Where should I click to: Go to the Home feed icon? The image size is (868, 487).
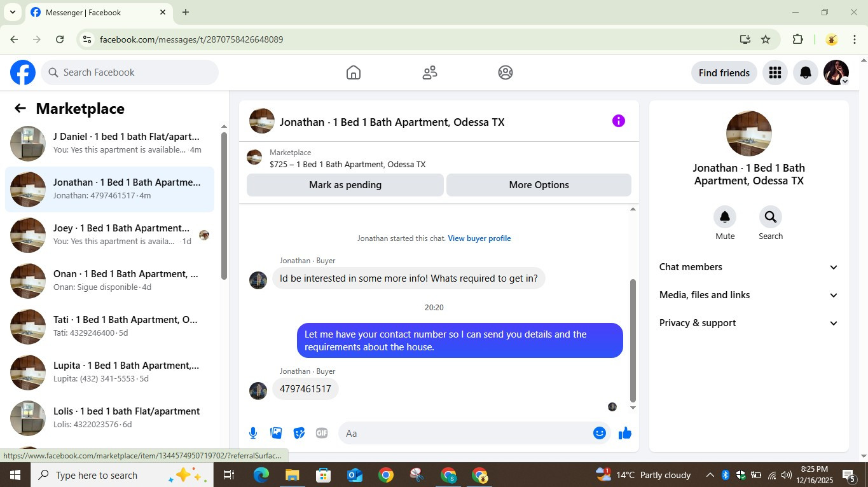354,72
